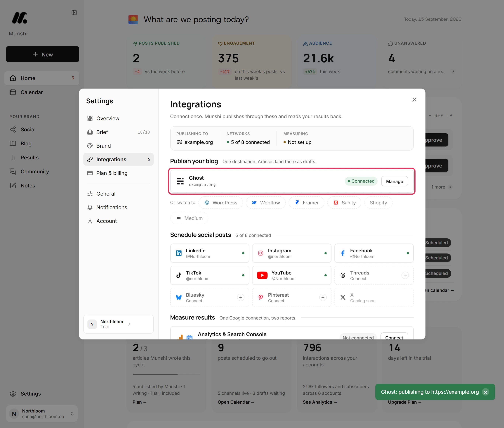This screenshot has width=504, height=428.
Task: Collapse the sidebar panel icon
Action: (74, 13)
